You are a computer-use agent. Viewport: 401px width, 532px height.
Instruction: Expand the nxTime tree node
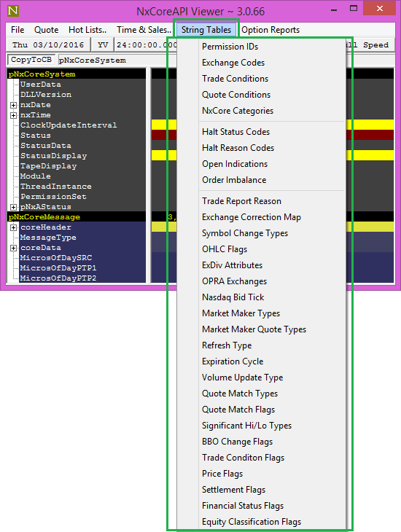pyautogui.click(x=13, y=115)
